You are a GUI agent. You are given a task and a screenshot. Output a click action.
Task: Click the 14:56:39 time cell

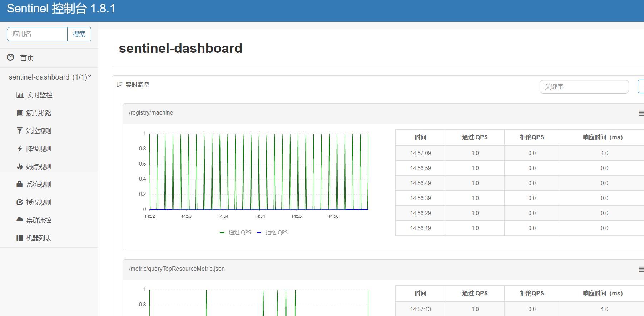tap(421, 198)
